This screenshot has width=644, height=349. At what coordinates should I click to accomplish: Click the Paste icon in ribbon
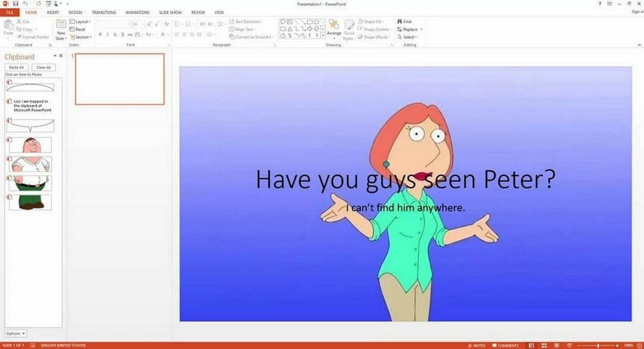pos(9,25)
